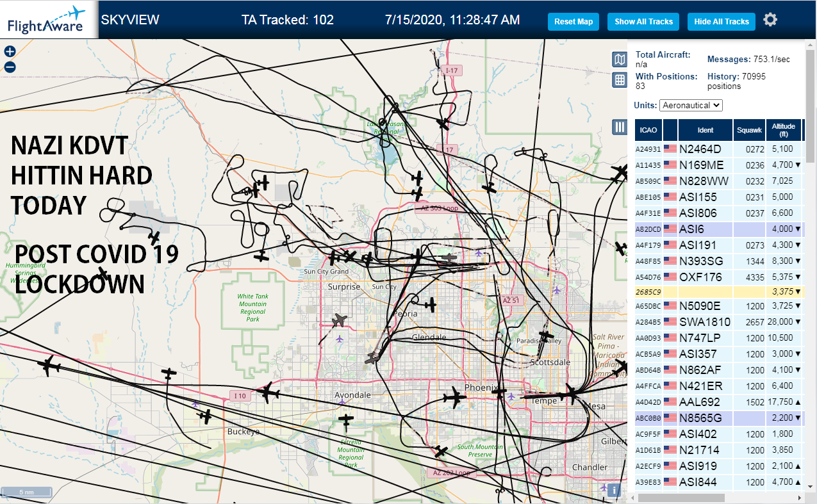Click the US flag in the N2464D row
817x504 pixels.
(670, 149)
